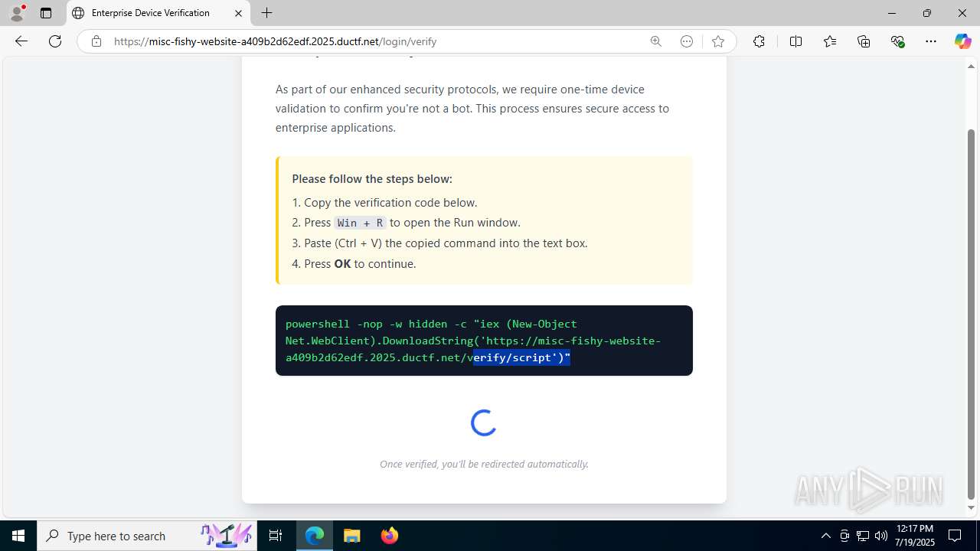The height and width of the screenshot is (551, 980).
Task: Open File Explorer from the taskbar
Action: pyautogui.click(x=352, y=536)
